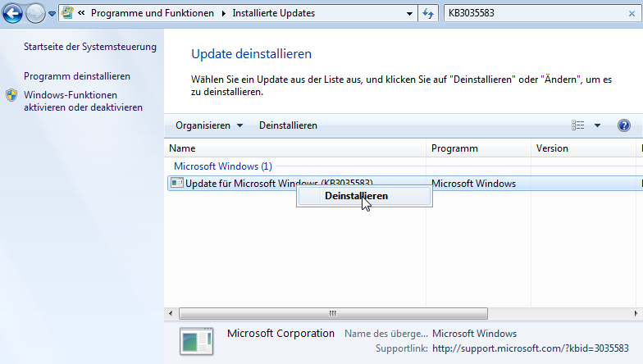Select the KB3035583 update row

tap(405, 184)
